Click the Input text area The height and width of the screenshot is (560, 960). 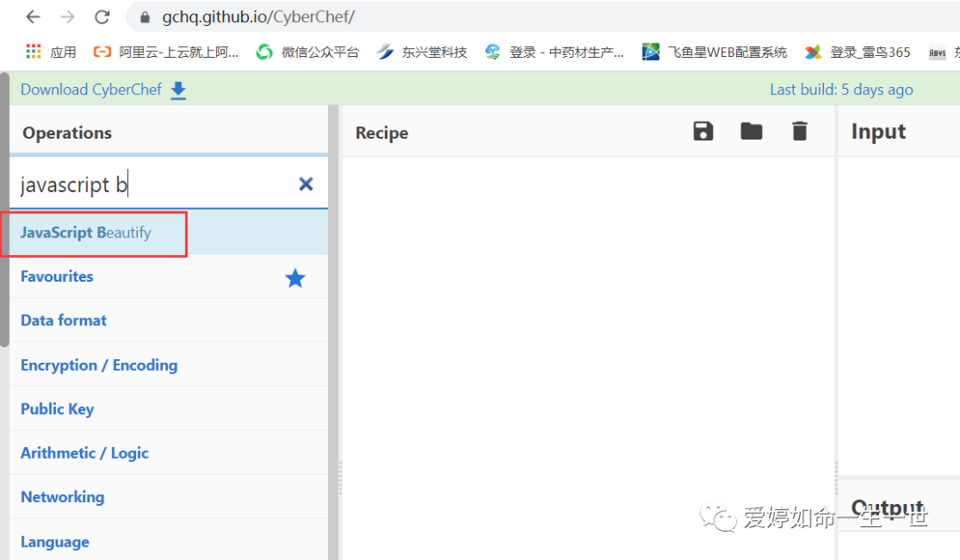tap(899, 316)
